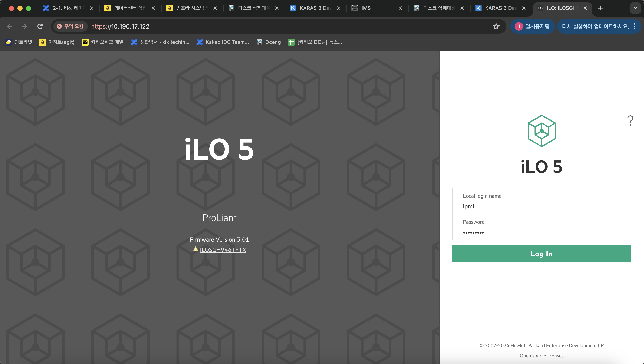The width and height of the screenshot is (644, 364).
Task: Open the 카카오워크 메일 bookmark
Action: pos(102,42)
